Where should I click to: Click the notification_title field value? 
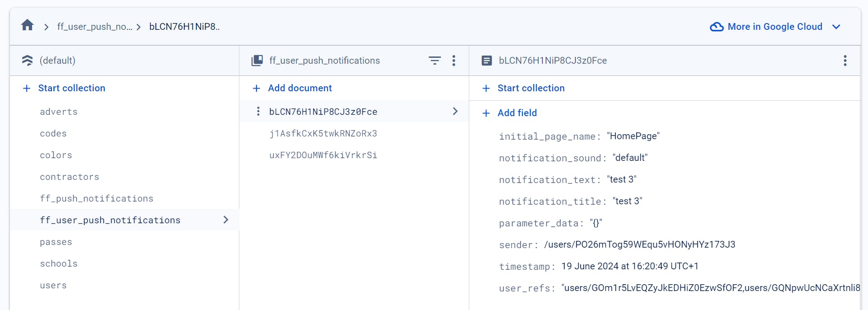tap(627, 201)
